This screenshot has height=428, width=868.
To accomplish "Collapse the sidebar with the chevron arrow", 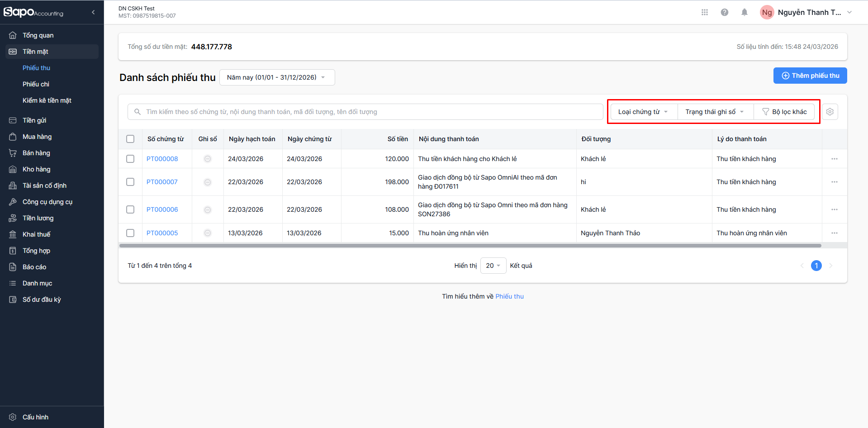I will (93, 12).
